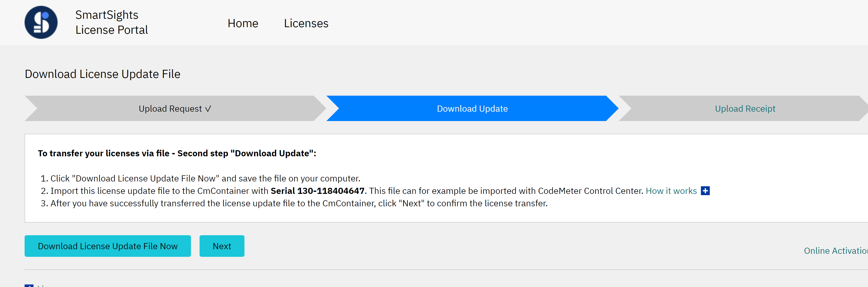Click the Next button

coord(222,246)
